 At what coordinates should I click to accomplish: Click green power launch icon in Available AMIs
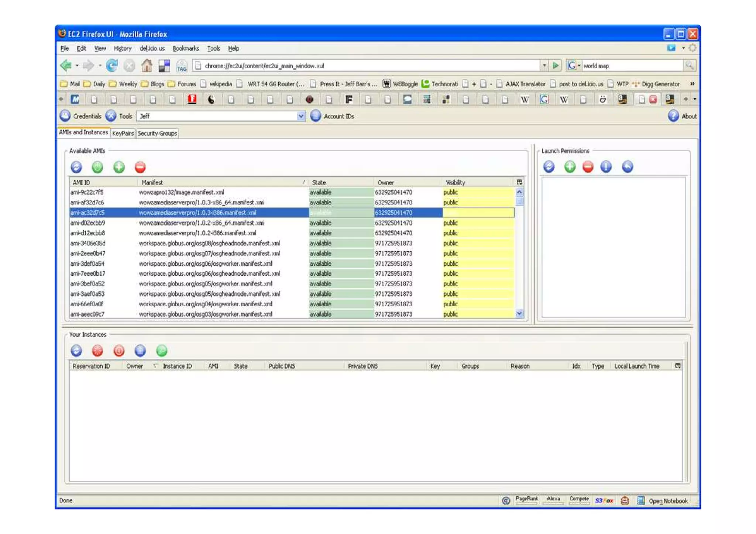point(97,167)
